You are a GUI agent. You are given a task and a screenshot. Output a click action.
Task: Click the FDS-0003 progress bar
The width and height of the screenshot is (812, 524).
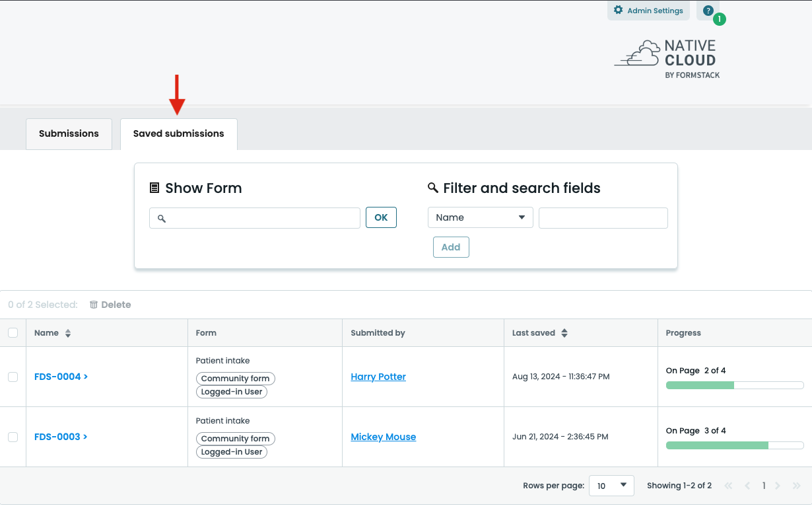coord(734,445)
